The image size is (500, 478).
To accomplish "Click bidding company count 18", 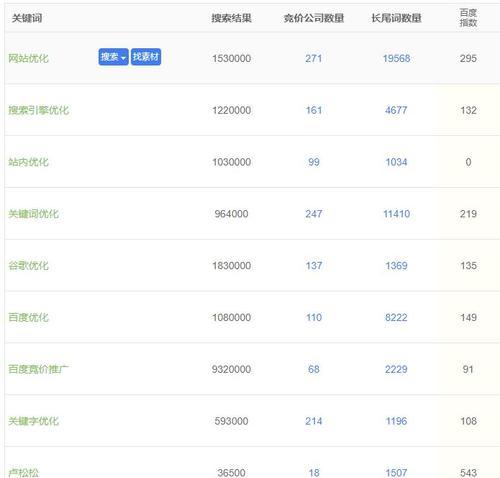I will (314, 473).
